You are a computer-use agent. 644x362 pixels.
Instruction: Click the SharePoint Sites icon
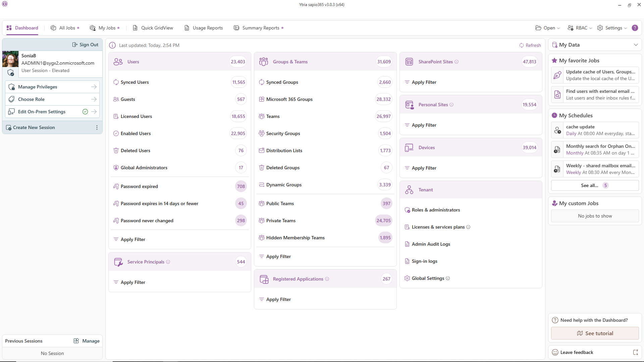coord(409,62)
